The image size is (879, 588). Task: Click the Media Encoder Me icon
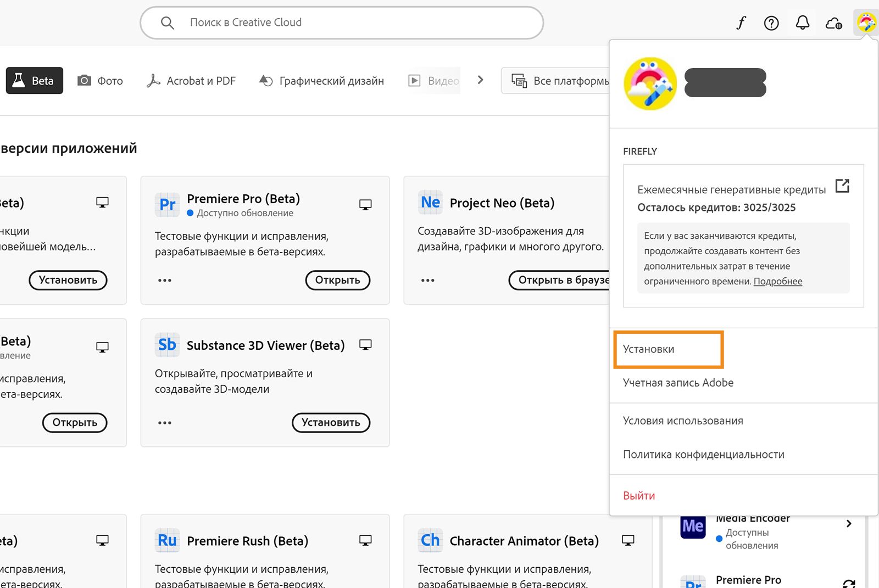pos(693,527)
